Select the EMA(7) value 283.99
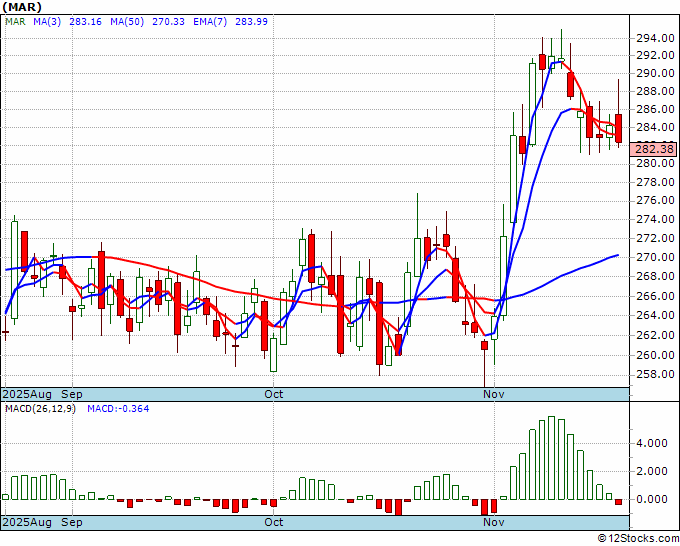The image size is (680, 546). [x=252, y=22]
